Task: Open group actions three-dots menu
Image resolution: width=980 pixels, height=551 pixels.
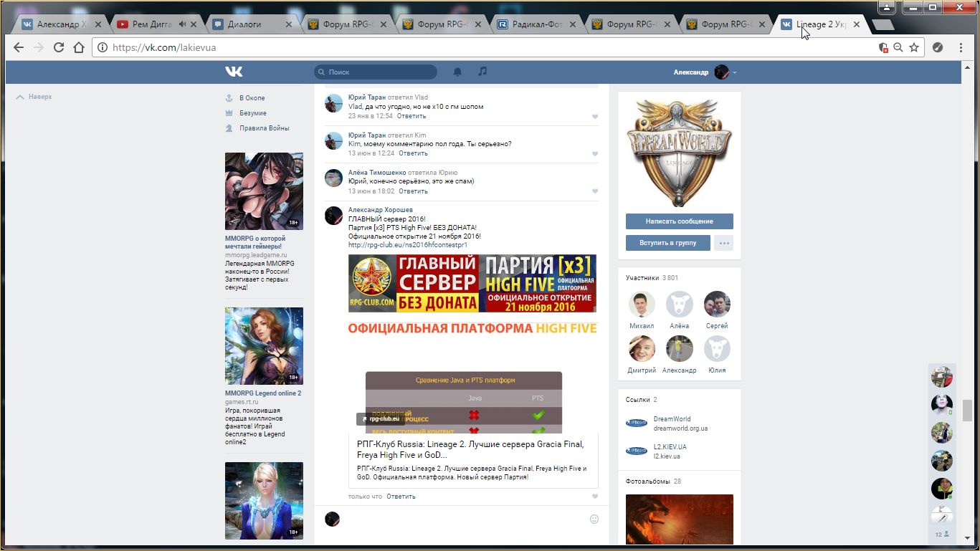Action: click(724, 243)
